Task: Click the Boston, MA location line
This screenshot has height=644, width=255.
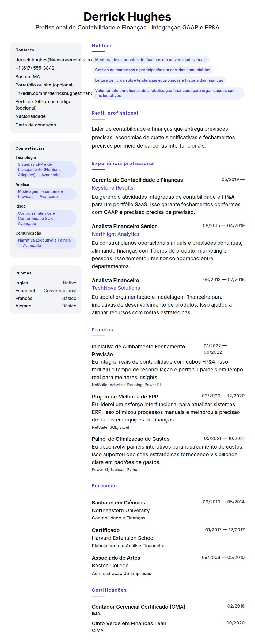Action: click(x=28, y=77)
